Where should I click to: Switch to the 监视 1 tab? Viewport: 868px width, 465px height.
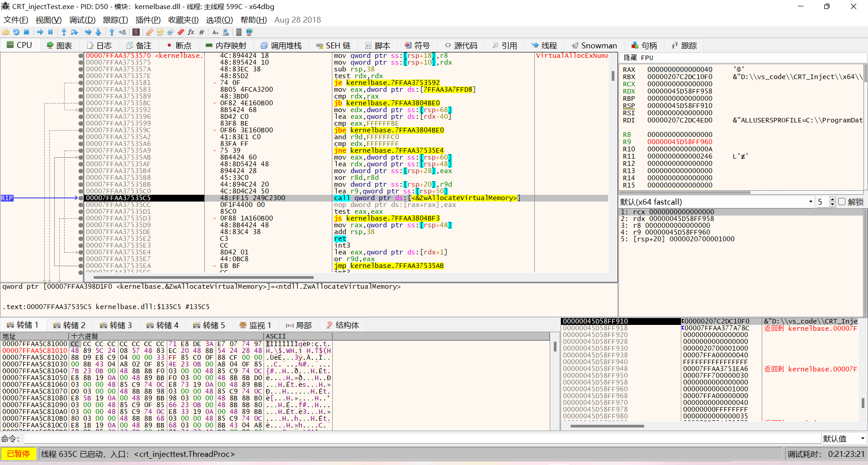pos(255,325)
